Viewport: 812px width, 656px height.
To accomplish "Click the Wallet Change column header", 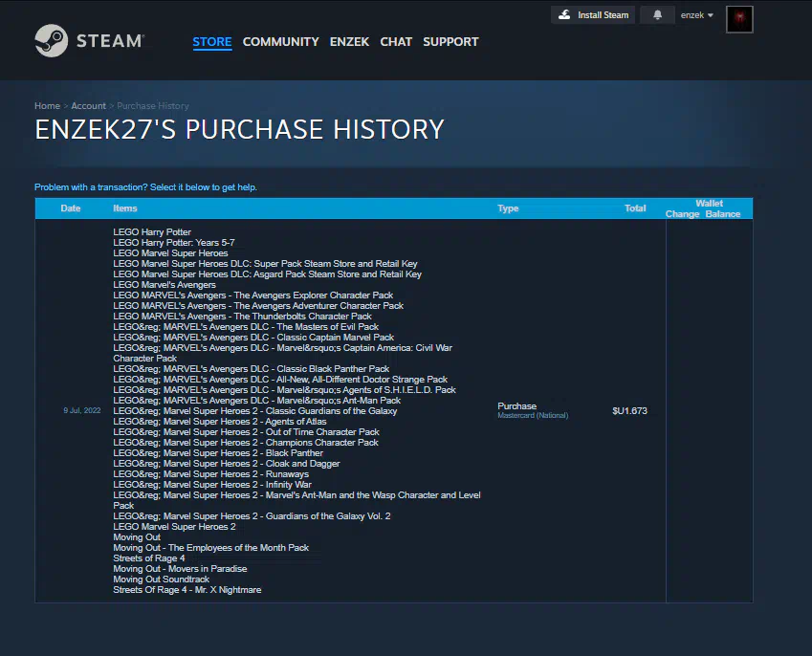I will point(682,214).
